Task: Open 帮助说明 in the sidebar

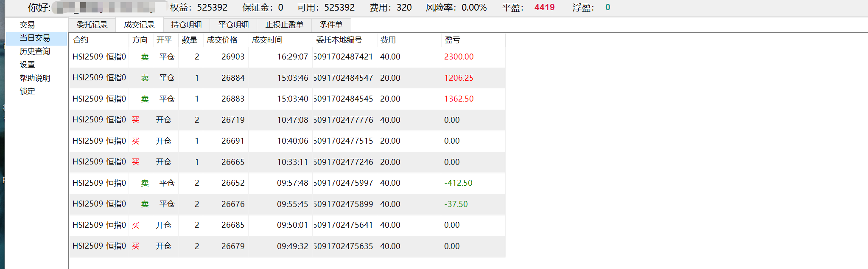Action: pyautogui.click(x=35, y=78)
